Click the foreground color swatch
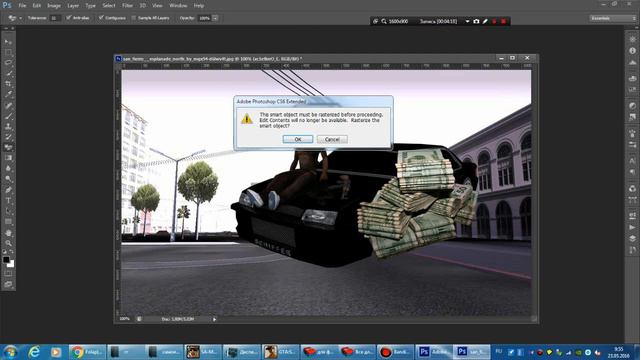Image resolution: width=640 pixels, height=360 pixels. click(6, 260)
